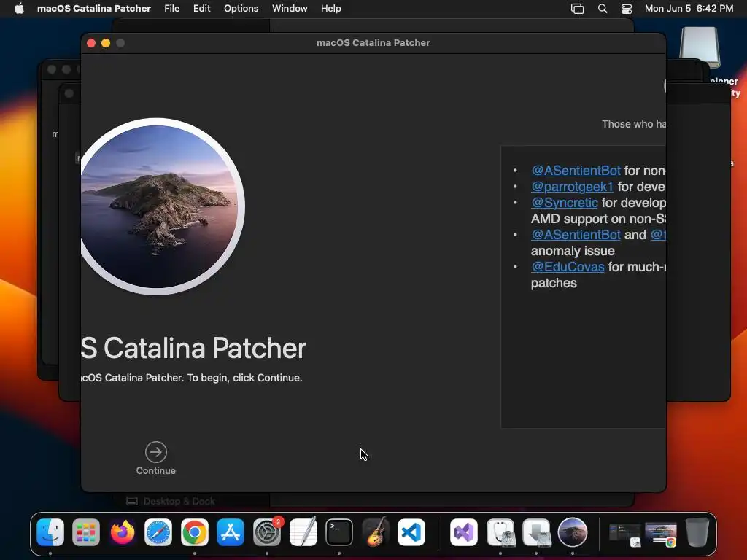747x560 pixels.
Task: Open the external drive desktop icon
Action: [700, 47]
